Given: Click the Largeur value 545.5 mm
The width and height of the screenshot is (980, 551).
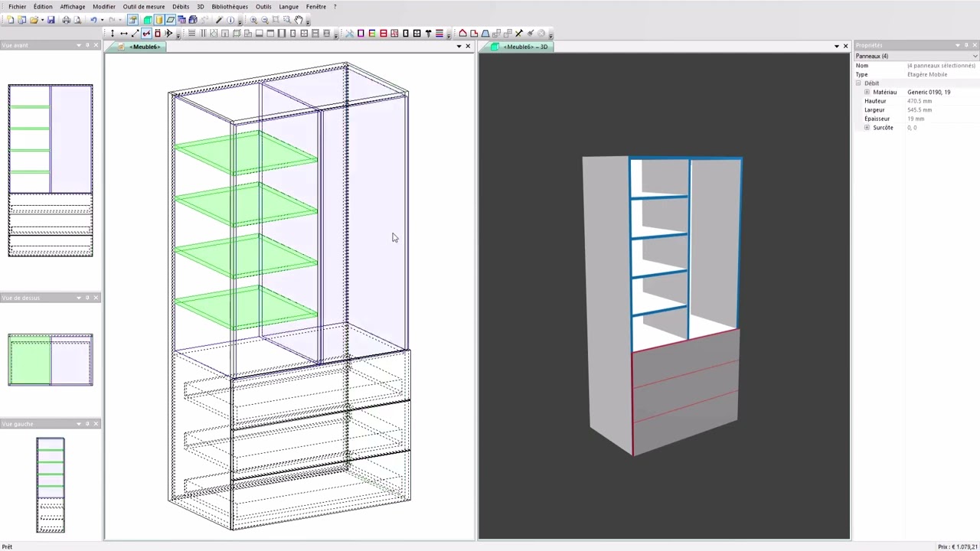Looking at the screenshot, I should 920,110.
